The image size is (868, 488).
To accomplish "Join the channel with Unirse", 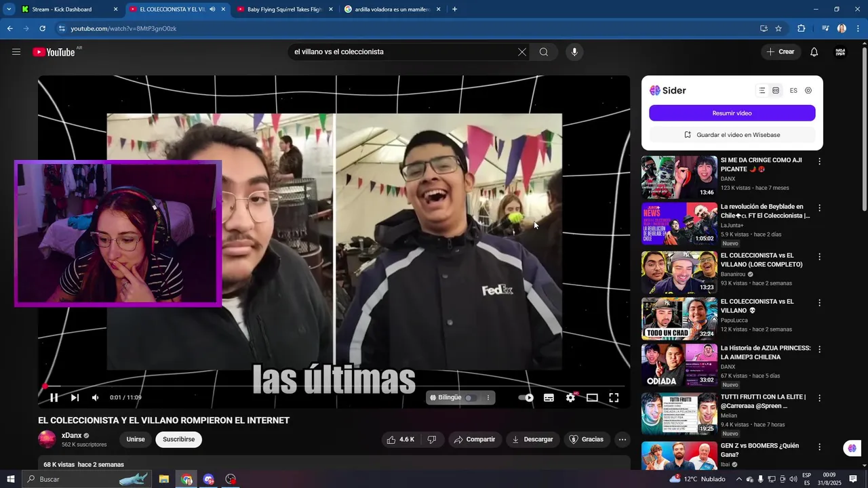I will 136,439.
